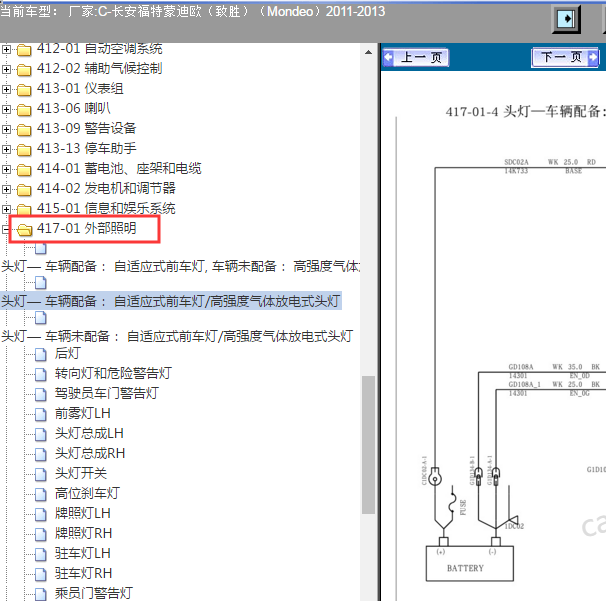Screen dimensions: 606x601
Task: Expand the 415-01 信息和娱乐系统 node
Action: [6, 209]
